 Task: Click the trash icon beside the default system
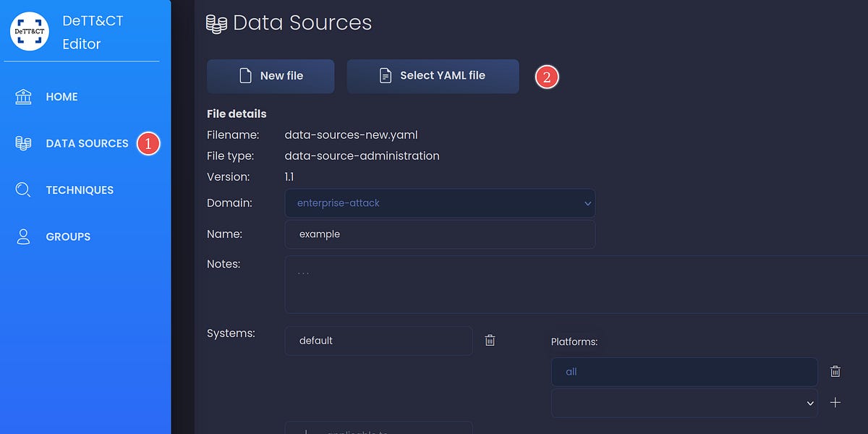[x=490, y=340]
